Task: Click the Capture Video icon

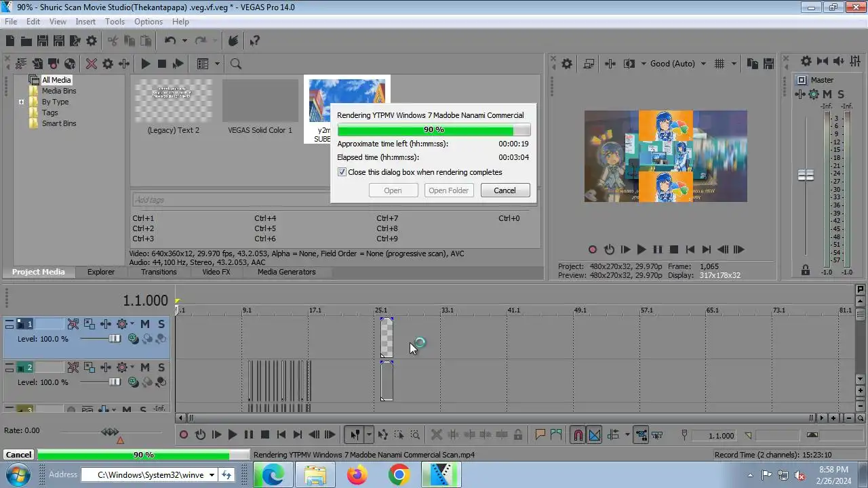Action: tap(54, 64)
